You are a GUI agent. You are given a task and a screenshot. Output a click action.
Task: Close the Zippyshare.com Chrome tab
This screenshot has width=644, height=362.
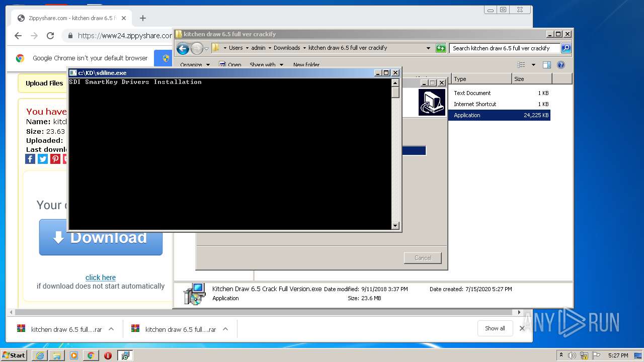click(x=124, y=18)
